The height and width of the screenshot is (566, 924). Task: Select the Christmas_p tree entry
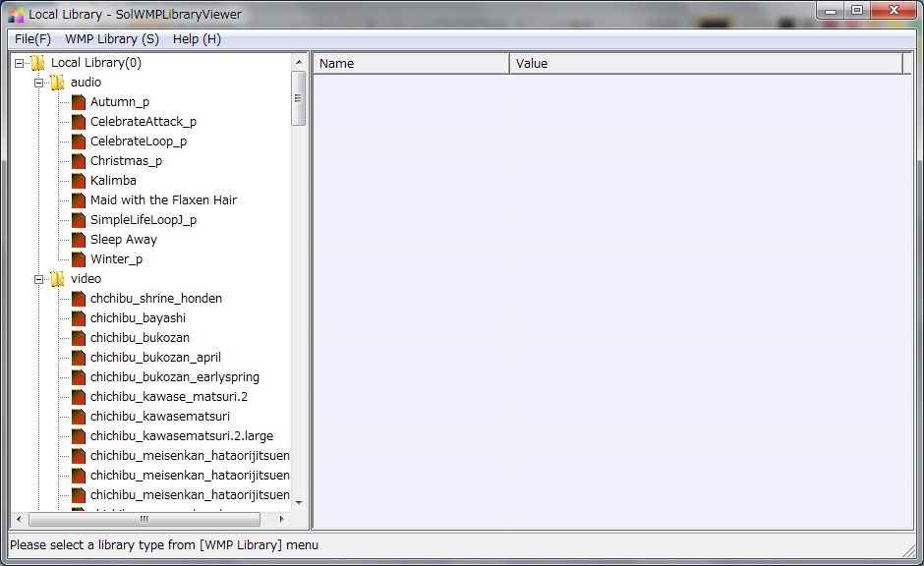click(x=126, y=161)
